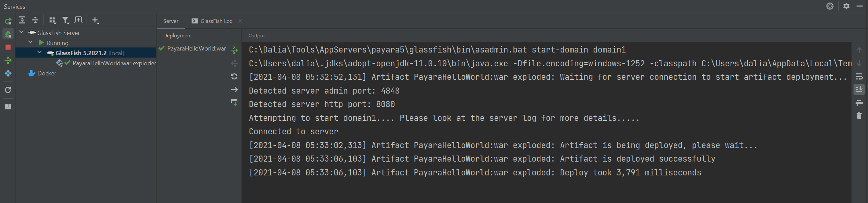Viewport: 868px width, 203px height.
Task: Collapse the Running tree node
Action: point(31,42)
